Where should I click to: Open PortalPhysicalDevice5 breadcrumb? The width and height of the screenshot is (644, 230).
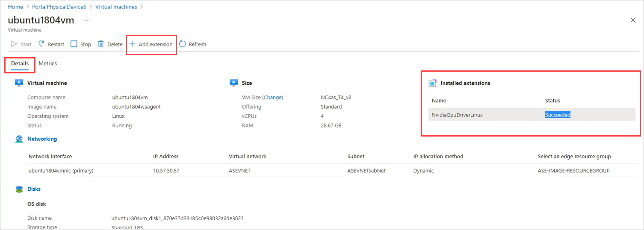pyautogui.click(x=59, y=7)
